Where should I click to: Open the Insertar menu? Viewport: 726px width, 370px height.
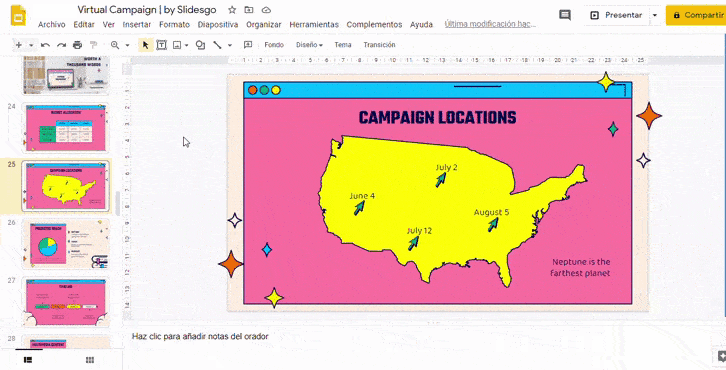(x=137, y=25)
